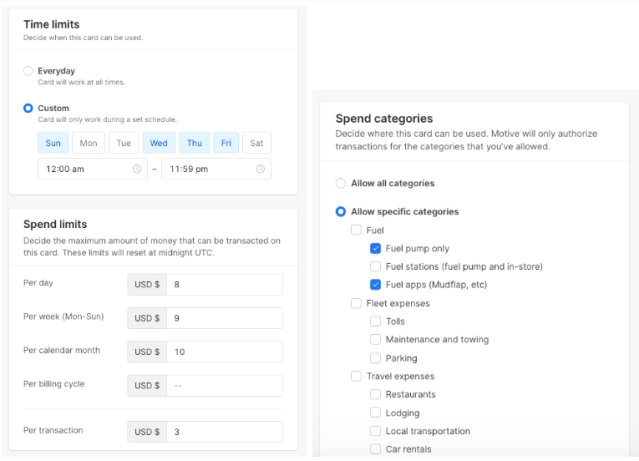This screenshot has height=461, width=639.
Task: Check the Fleet expenses parent checkbox
Action: pos(357,303)
